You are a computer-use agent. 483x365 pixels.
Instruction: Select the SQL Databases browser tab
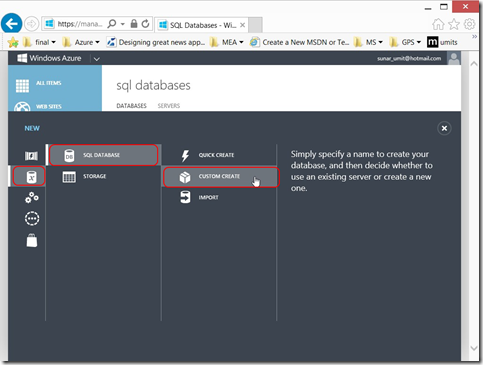(202, 25)
